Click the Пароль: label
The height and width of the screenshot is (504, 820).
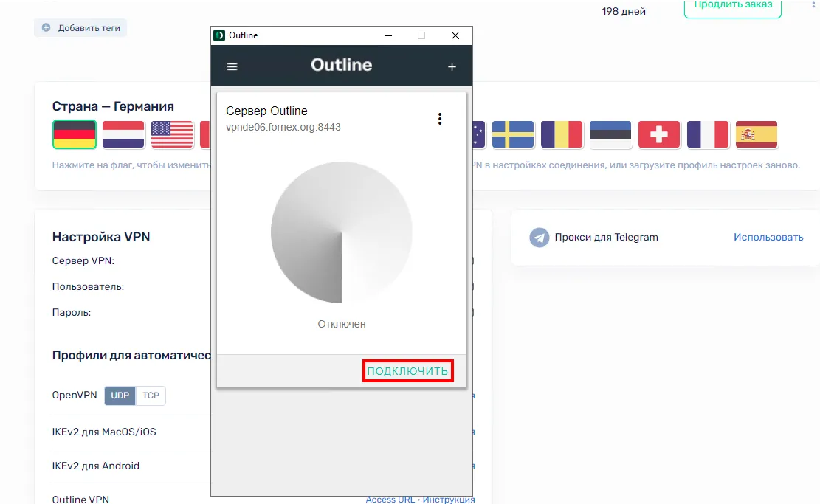(x=72, y=313)
